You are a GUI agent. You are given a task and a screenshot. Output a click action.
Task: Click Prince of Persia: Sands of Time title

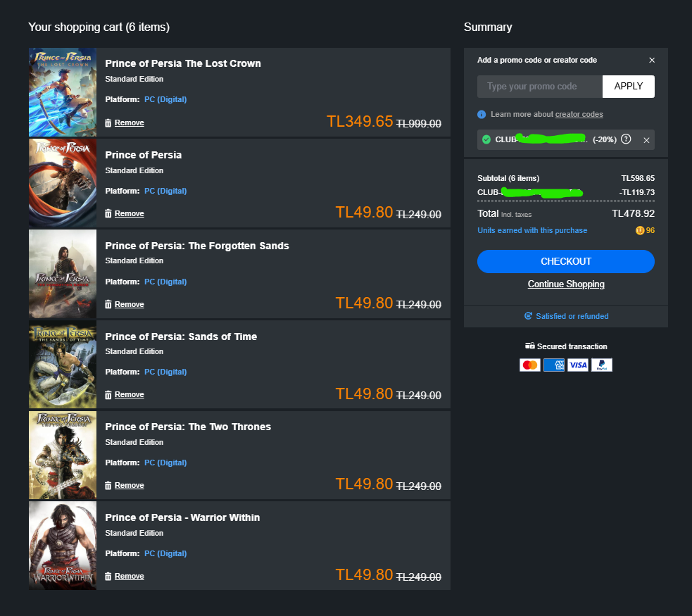[181, 337]
